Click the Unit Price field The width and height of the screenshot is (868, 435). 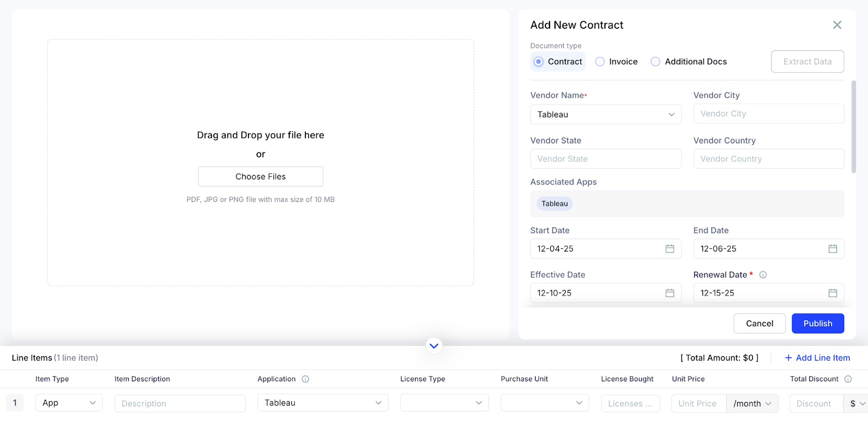(x=699, y=404)
